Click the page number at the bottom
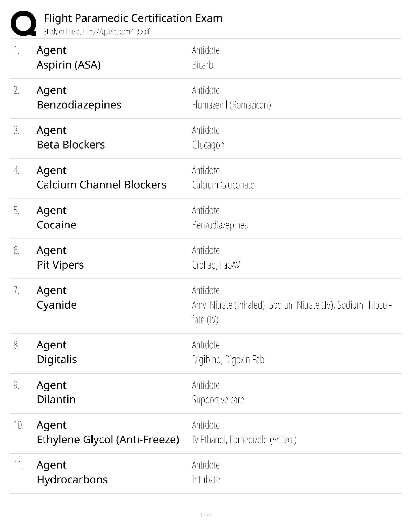The width and height of the screenshot is (411, 532). click(205, 515)
